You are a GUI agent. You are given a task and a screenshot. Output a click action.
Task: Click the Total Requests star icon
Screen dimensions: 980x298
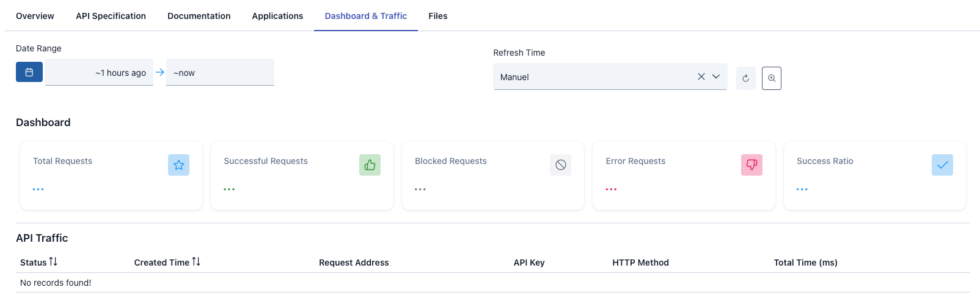tap(178, 165)
